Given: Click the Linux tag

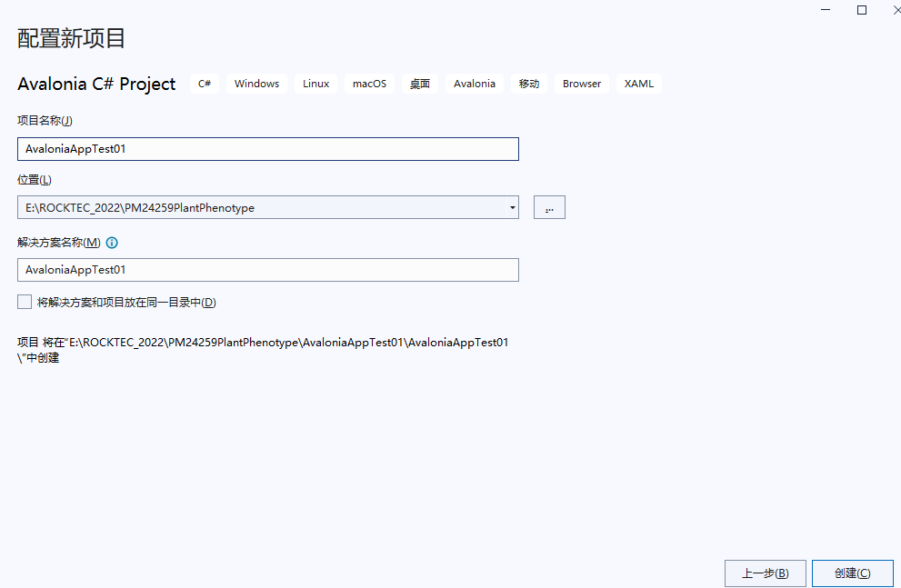Looking at the screenshot, I should click(x=316, y=84).
